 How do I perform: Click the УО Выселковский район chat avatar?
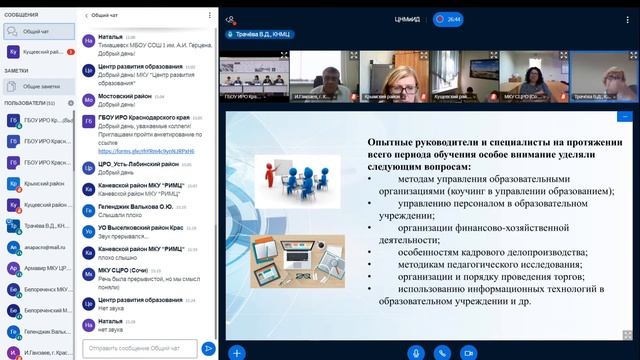pyautogui.click(x=89, y=232)
